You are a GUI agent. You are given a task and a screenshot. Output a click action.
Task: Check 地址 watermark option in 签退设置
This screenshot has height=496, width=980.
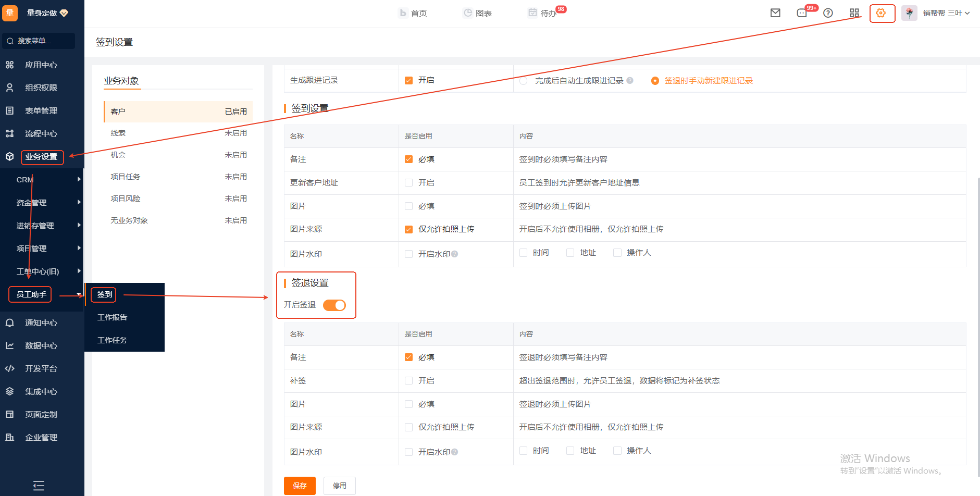(570, 451)
